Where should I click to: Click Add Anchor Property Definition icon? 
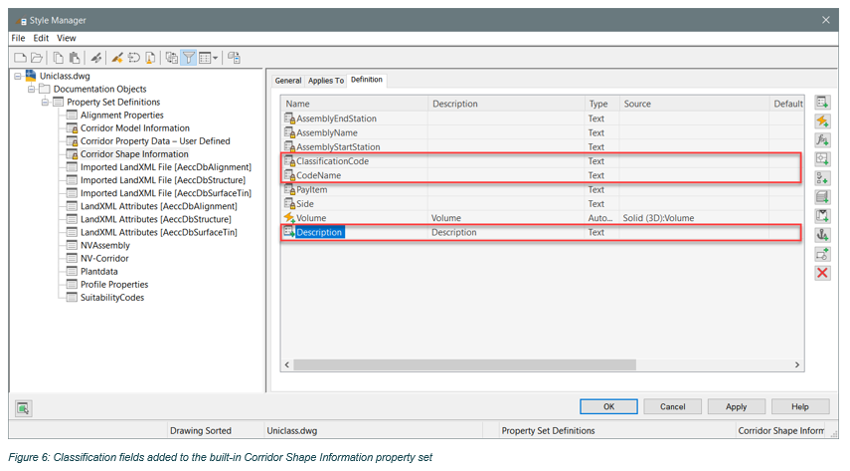822,235
